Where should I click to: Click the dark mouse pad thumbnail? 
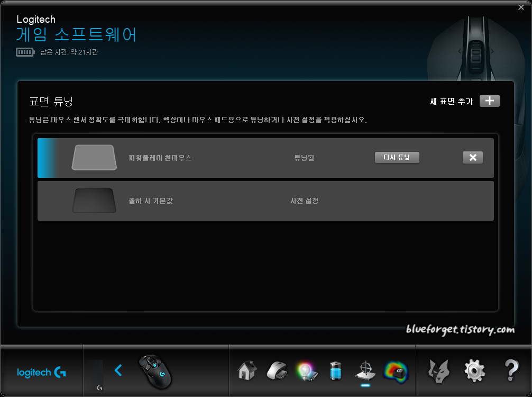click(94, 201)
